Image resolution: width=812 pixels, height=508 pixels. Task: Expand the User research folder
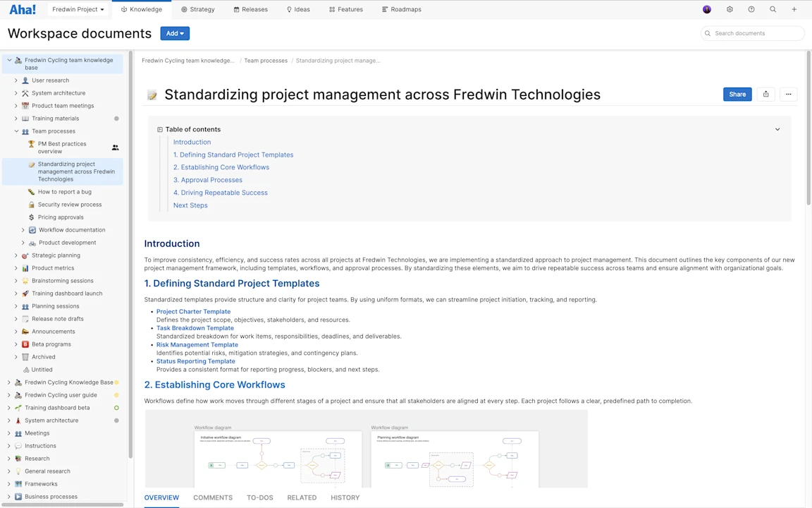(16, 80)
